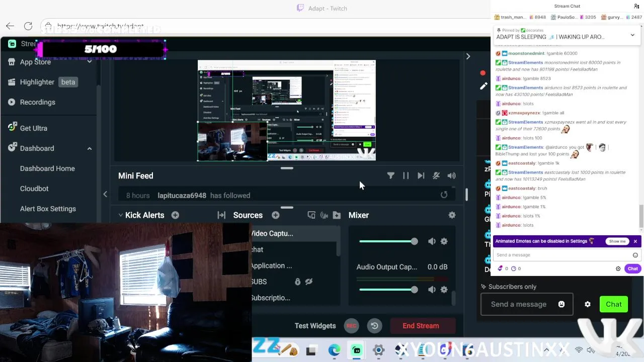644x362 pixels.
Task: Click the pencil edit icon
Action: (484, 86)
